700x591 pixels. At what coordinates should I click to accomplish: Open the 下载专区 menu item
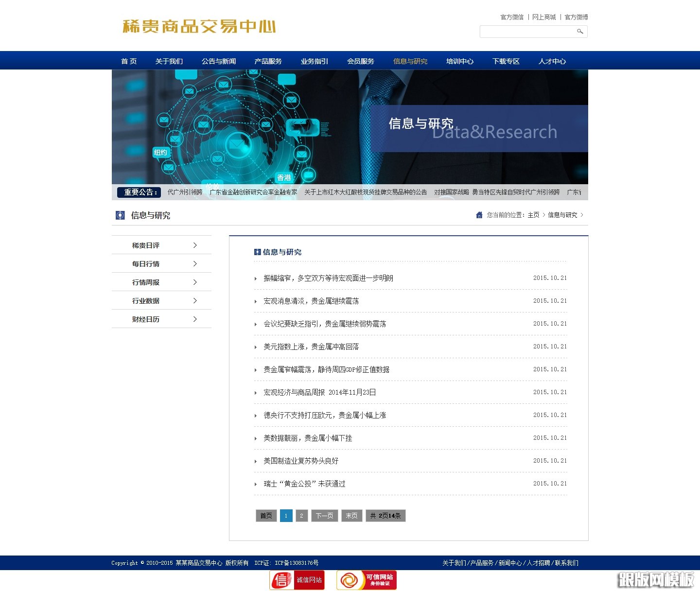click(x=506, y=61)
